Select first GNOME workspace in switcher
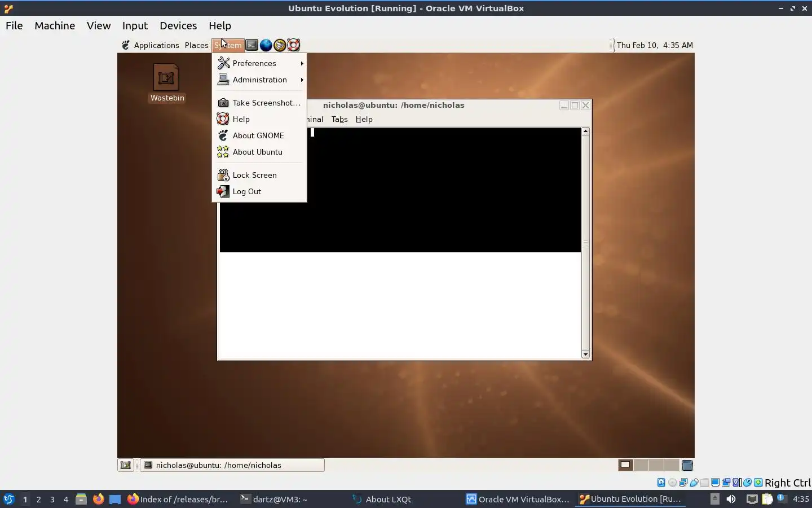 (625, 465)
